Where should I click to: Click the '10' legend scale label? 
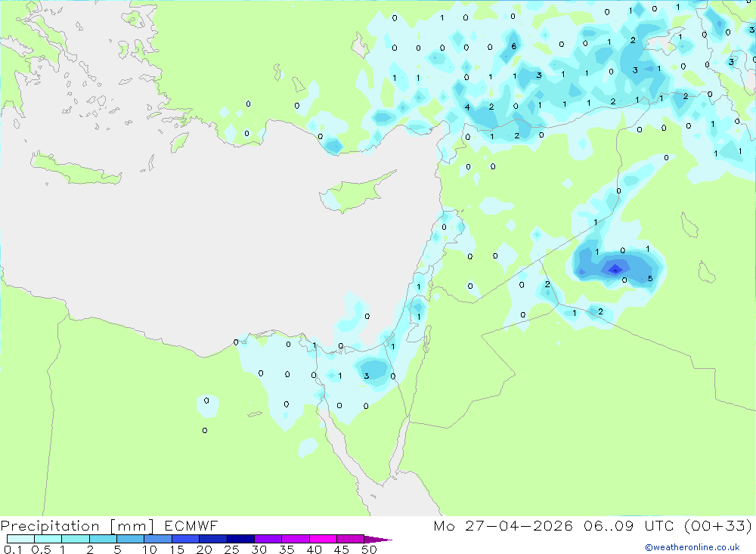click(x=149, y=549)
